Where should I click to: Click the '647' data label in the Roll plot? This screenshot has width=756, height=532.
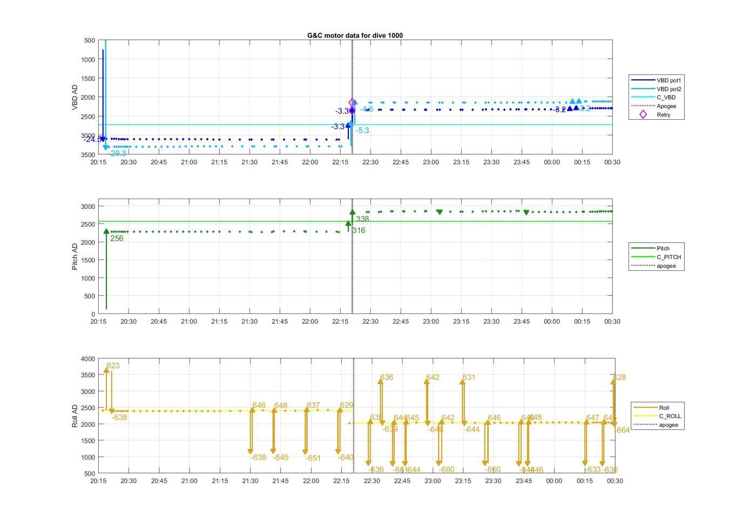592,418
